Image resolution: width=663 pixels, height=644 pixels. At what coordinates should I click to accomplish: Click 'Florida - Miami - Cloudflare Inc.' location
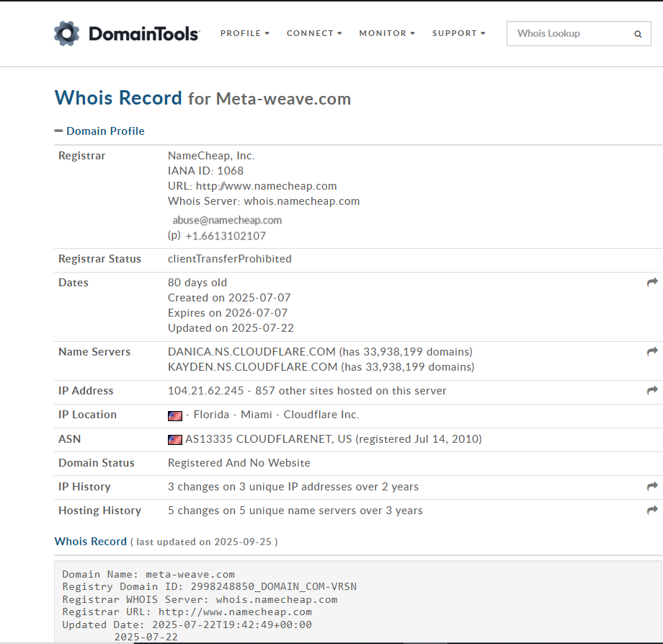276,415
